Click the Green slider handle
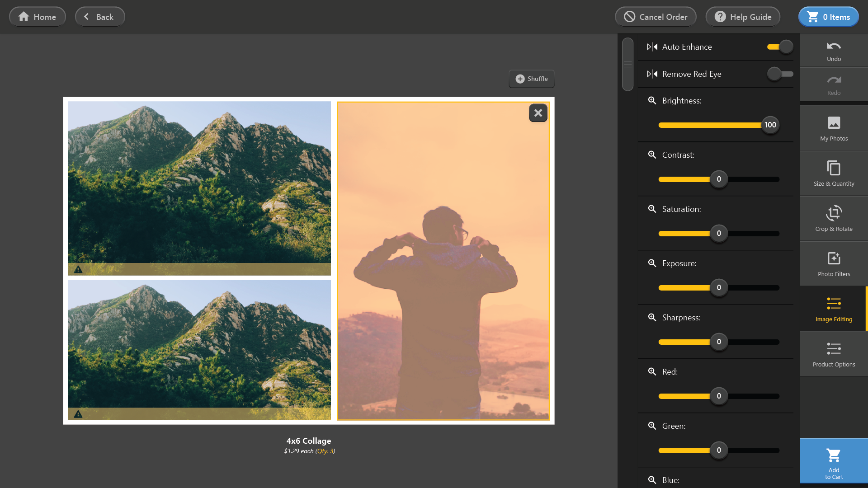This screenshot has height=488, width=868. tap(719, 450)
